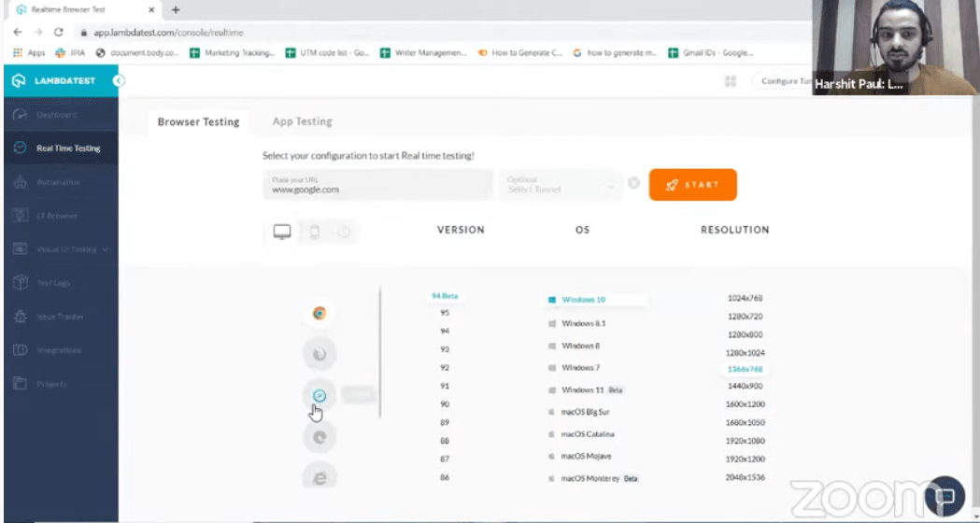
Task: Select browser version 93
Action: pos(445,349)
